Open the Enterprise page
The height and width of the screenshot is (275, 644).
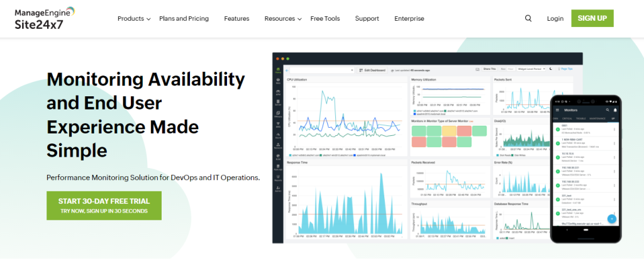point(409,18)
